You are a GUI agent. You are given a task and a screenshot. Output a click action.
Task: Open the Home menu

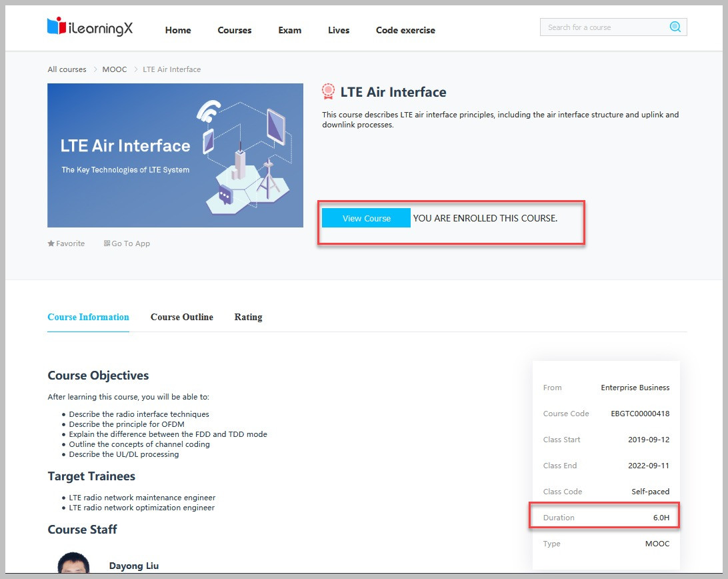pyautogui.click(x=178, y=30)
